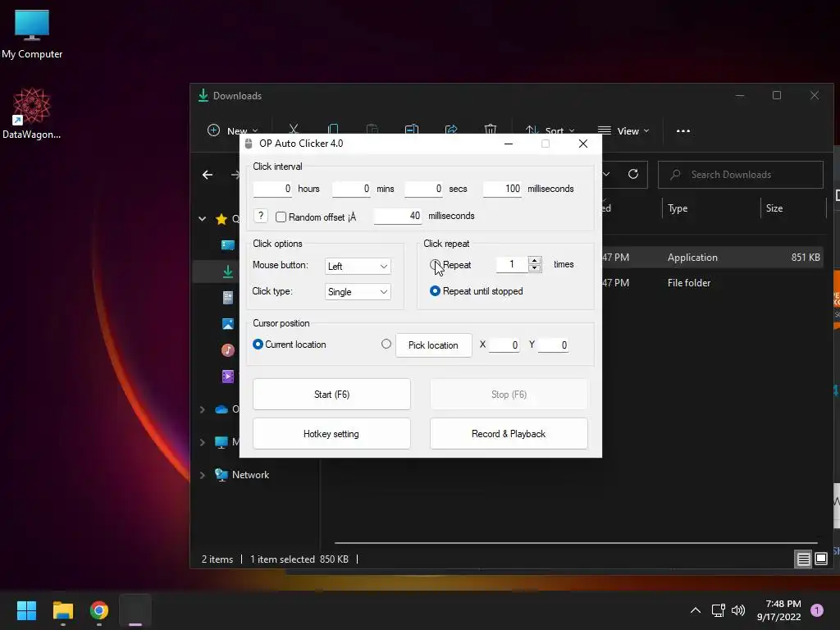Open Record & Playback
The image size is (840, 630).
coord(509,434)
